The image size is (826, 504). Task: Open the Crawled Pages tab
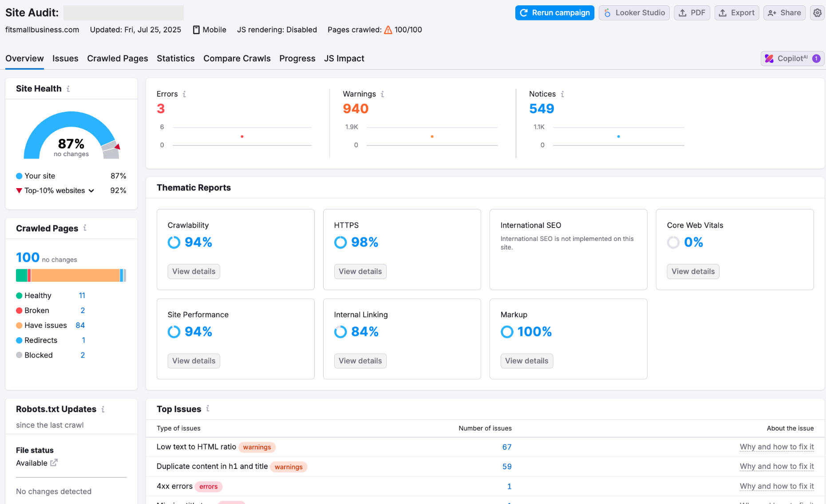click(x=118, y=59)
